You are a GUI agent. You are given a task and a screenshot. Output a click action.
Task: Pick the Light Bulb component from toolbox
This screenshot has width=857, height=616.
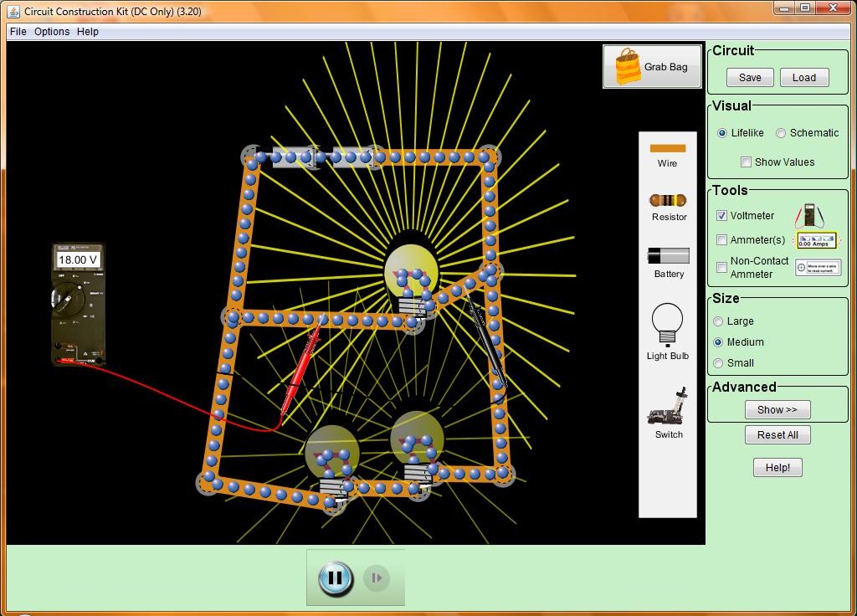[667, 325]
